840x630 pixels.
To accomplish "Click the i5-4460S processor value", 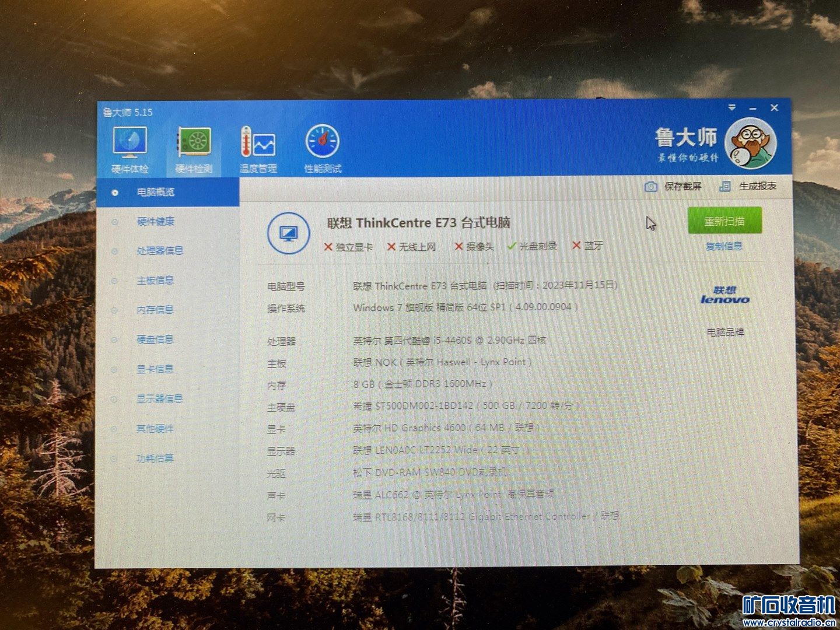I will [450, 340].
